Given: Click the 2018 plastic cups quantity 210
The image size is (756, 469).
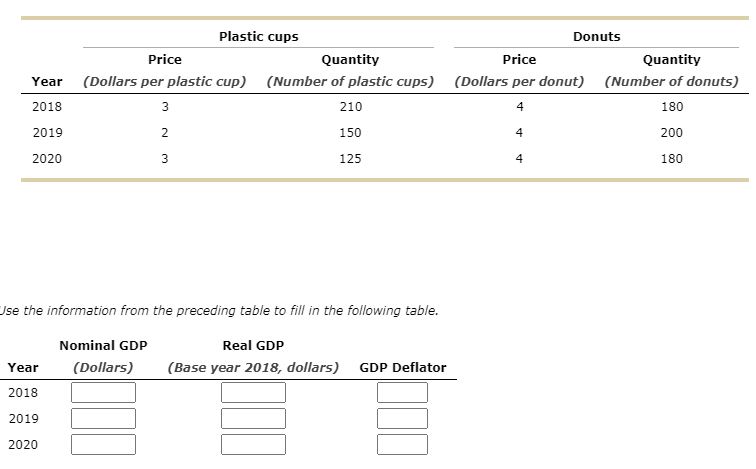Looking at the screenshot, I should pyautogui.click(x=351, y=107).
